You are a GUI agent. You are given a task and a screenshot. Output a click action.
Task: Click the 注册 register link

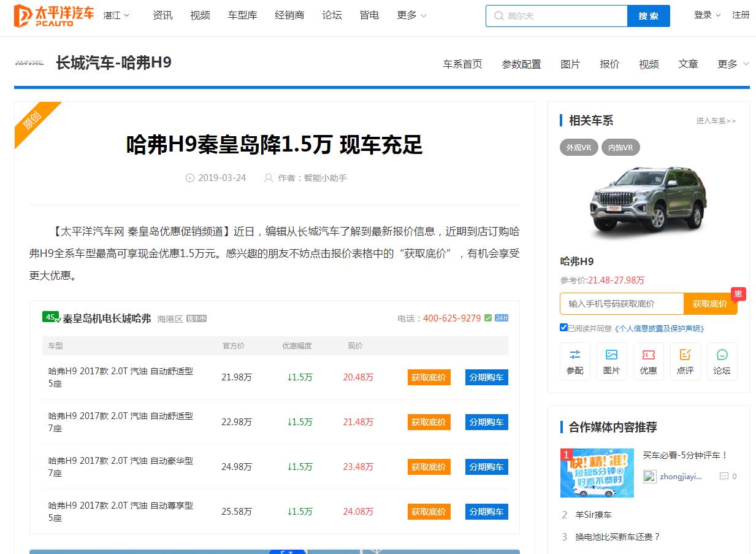tap(741, 15)
